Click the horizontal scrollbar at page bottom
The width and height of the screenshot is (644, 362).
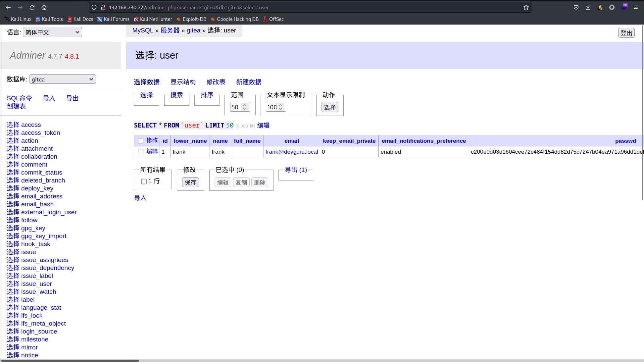click(x=70, y=360)
